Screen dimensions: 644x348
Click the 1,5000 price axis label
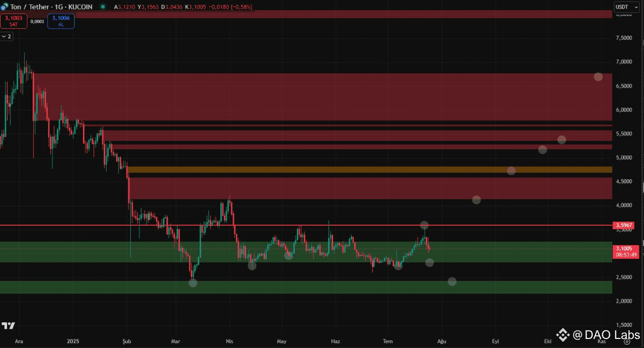[x=624, y=325]
